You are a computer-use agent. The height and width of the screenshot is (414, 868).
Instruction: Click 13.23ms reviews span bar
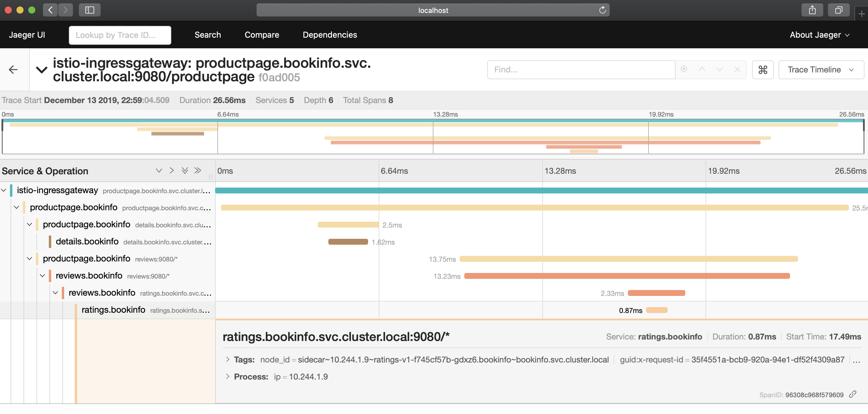(627, 276)
